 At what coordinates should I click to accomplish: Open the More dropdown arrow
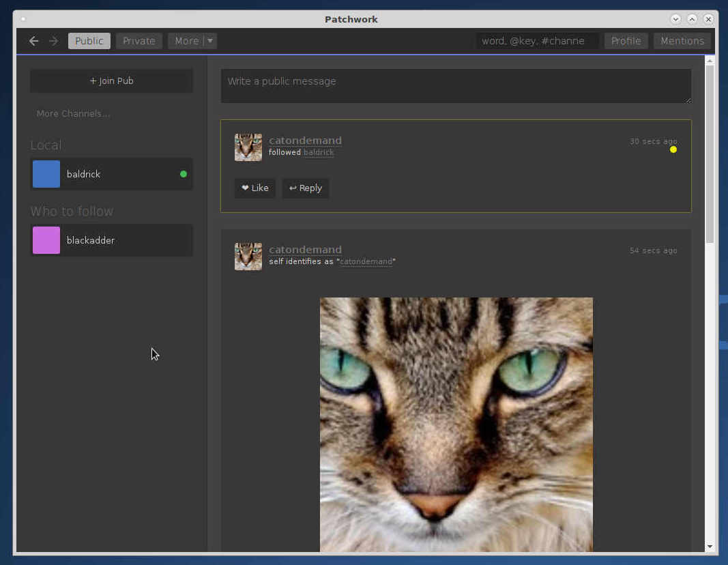(x=210, y=41)
